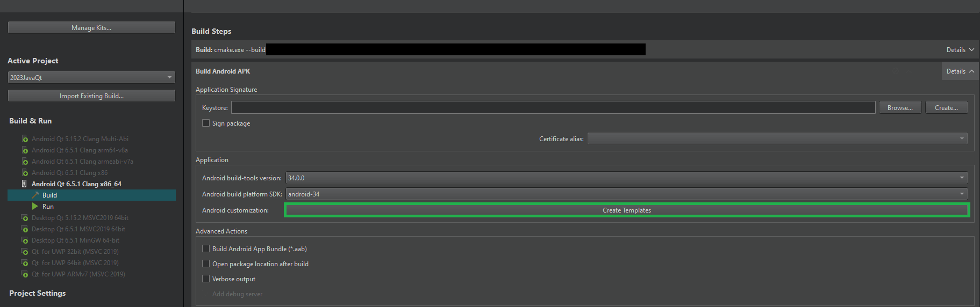Select Android Qt 5.15.2 Clang Multi-Abi kit
980x307 pixels.
pos(80,139)
